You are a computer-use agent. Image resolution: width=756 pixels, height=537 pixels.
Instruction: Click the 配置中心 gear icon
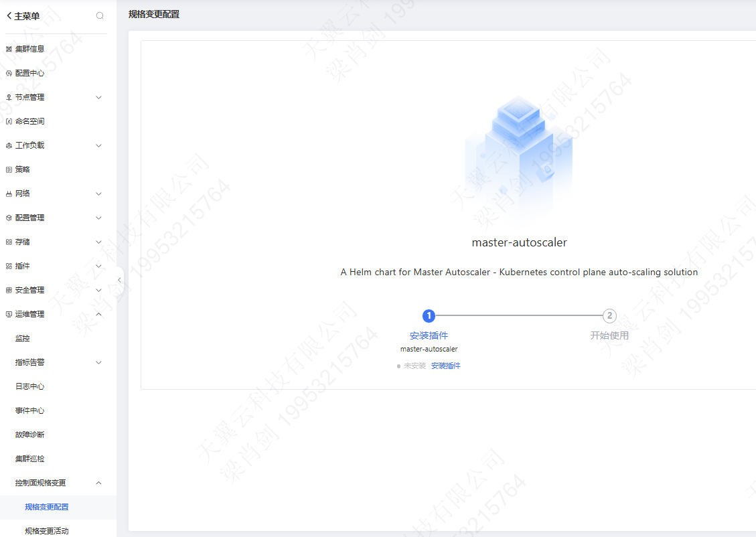pyautogui.click(x=9, y=73)
